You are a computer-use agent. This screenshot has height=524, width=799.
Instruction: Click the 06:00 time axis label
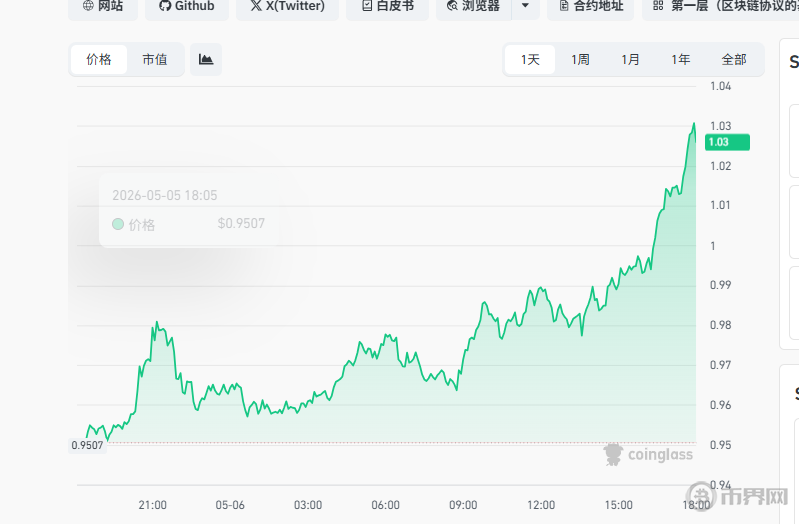pyautogui.click(x=385, y=505)
